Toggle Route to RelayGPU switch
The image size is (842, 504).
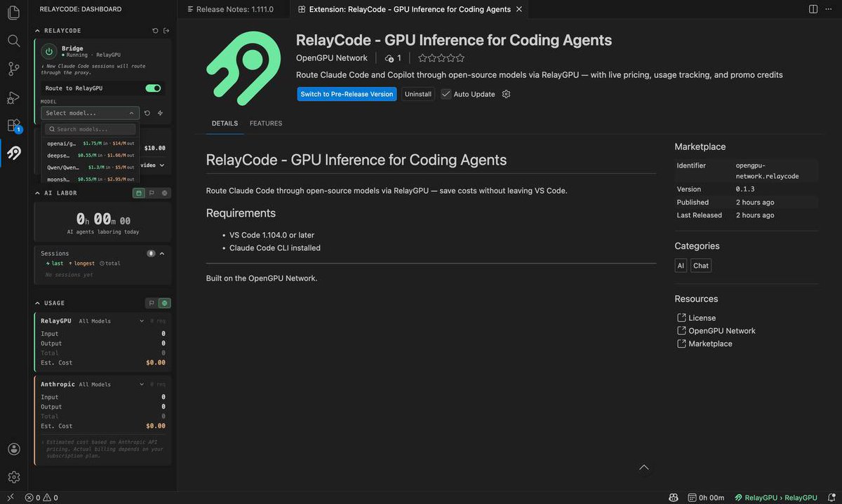point(153,88)
